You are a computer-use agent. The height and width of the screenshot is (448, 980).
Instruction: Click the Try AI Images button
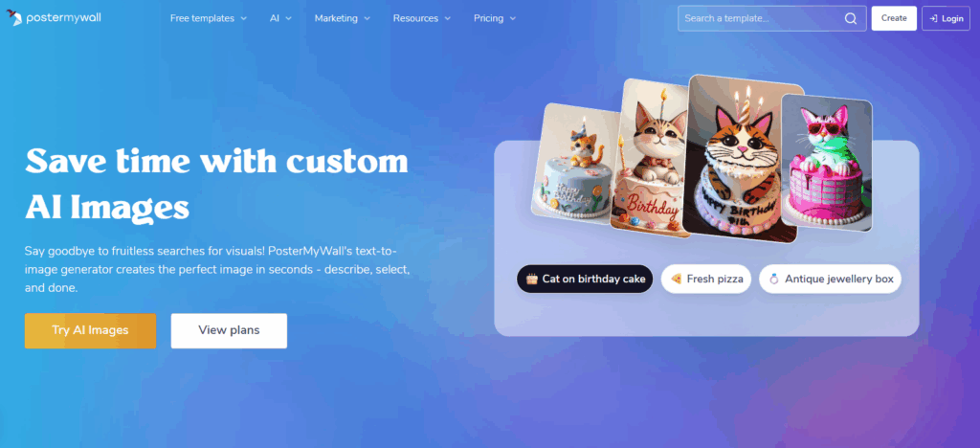[90, 330]
